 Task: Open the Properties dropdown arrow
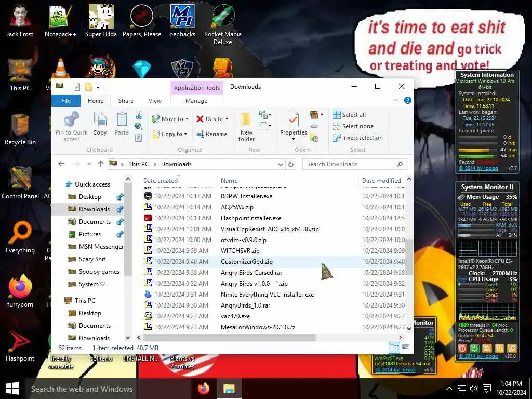(293, 139)
